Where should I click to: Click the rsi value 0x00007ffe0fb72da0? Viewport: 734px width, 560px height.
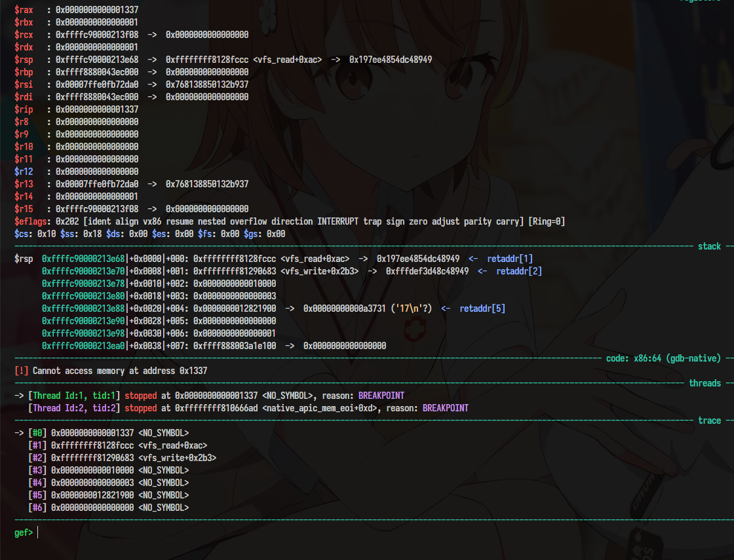(97, 84)
